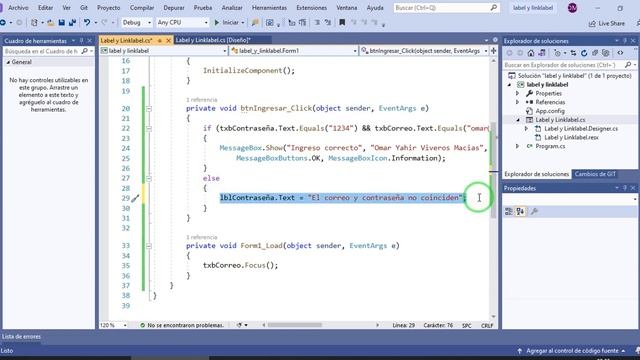Click horizontal scrollbar thumb in code editor

pyautogui.click(x=295, y=325)
